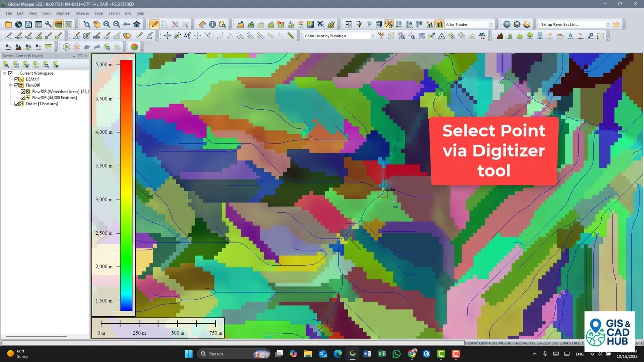644x362 pixels.
Task: Collapse the FlowDIR group node
Action: coord(11,85)
